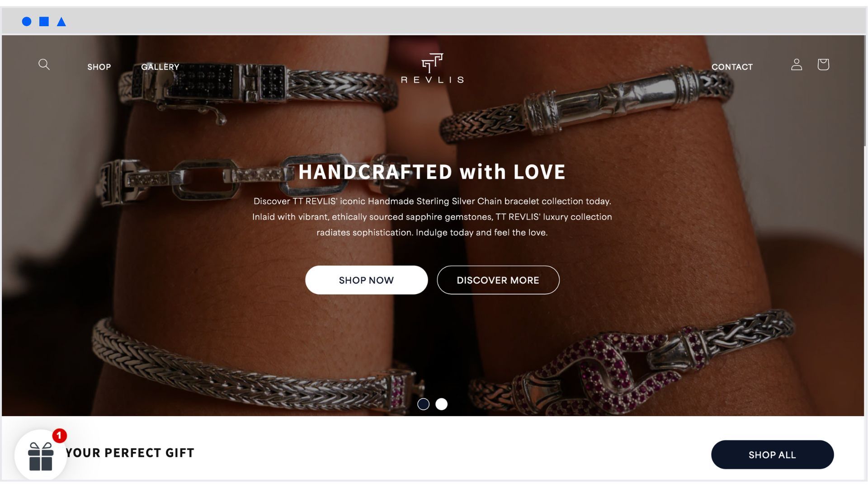This screenshot has width=868, height=488.
Task: Click the DISCOVER MORE button
Action: [x=498, y=280]
